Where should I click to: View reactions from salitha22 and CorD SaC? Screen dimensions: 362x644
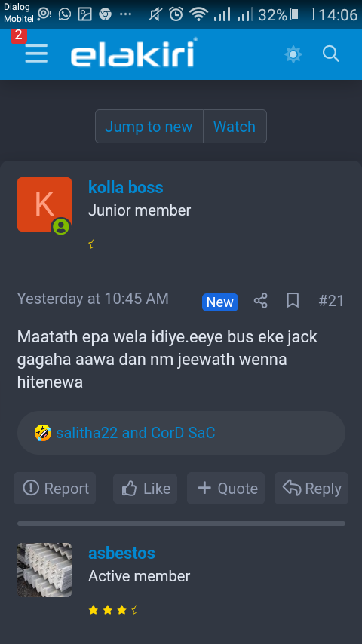136,433
